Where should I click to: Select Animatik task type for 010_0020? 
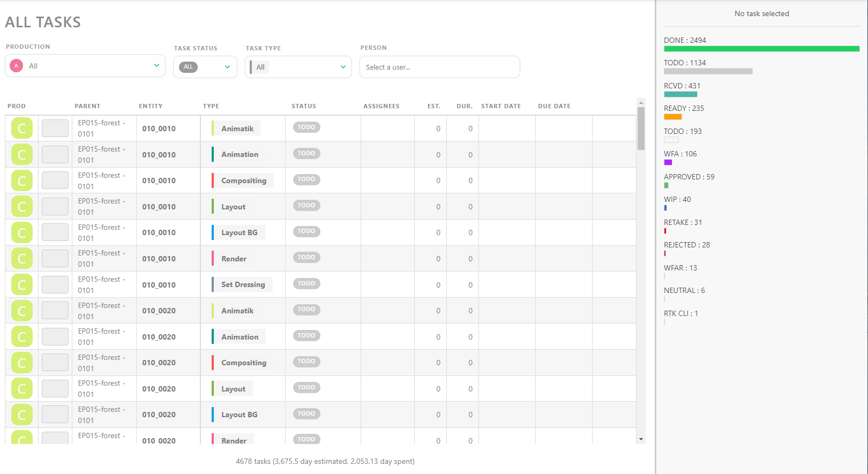[236, 311]
